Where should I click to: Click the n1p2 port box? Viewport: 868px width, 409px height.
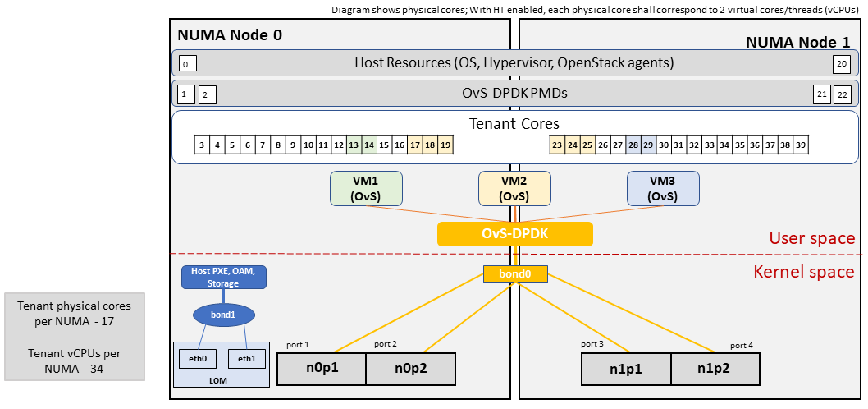click(715, 369)
